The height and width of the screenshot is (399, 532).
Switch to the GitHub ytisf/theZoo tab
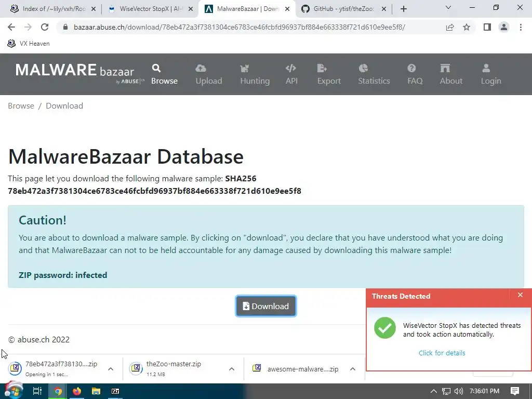point(343,9)
